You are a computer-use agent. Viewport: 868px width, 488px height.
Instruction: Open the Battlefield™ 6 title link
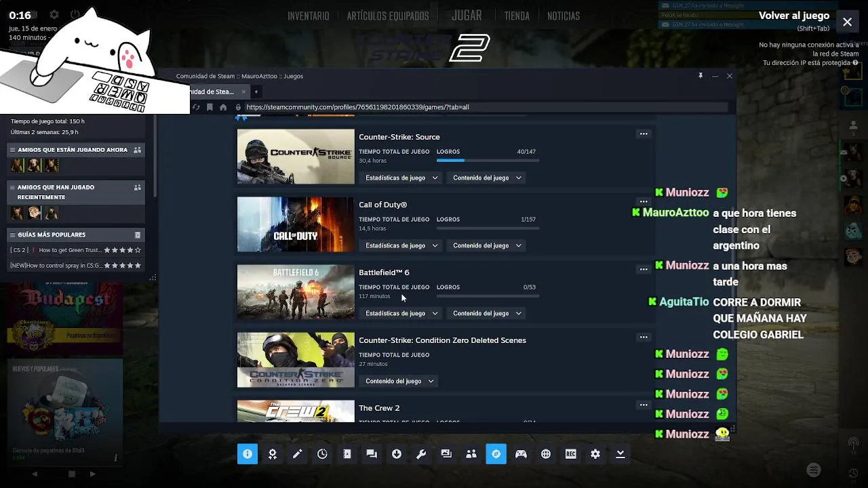[x=384, y=272]
